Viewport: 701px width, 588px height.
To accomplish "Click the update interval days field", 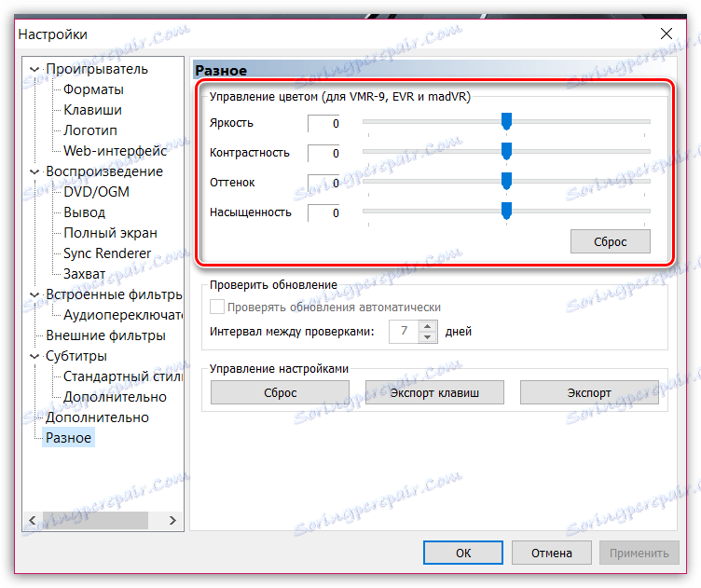I will 404,332.
